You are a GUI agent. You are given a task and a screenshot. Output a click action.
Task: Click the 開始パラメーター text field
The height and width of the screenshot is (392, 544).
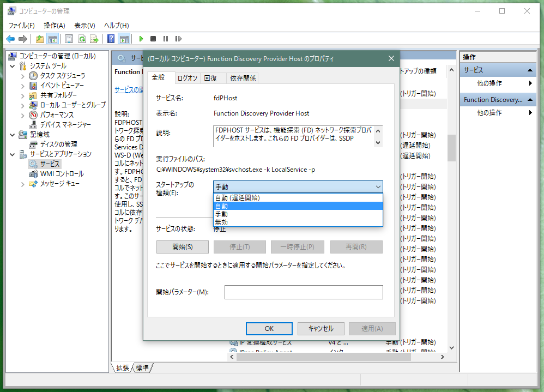[x=304, y=292]
